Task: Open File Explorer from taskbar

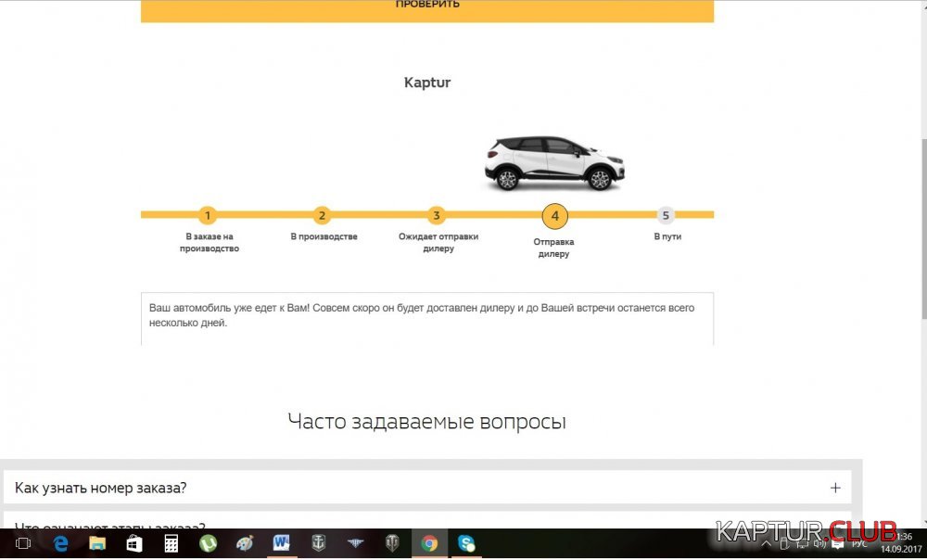Action: (97, 543)
